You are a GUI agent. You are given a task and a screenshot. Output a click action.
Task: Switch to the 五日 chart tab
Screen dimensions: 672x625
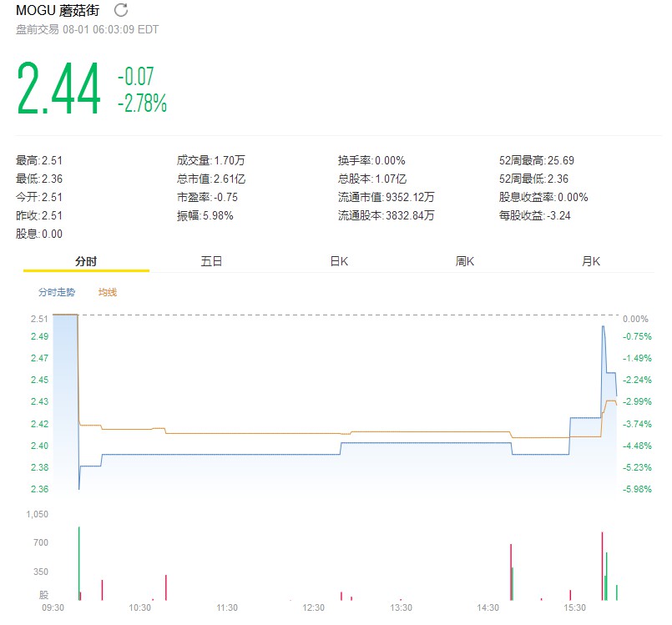point(212,261)
